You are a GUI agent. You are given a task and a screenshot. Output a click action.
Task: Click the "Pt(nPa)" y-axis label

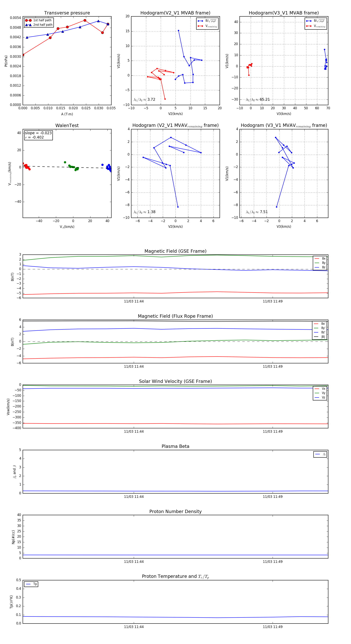click(6, 61)
